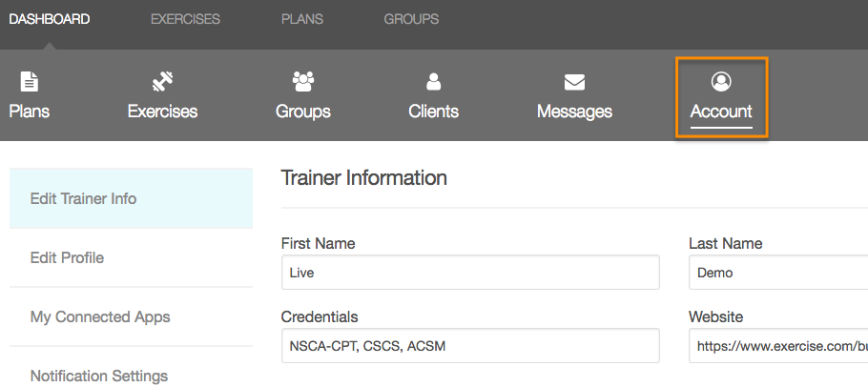The width and height of the screenshot is (868, 387).
Task: Open My Connected Apps in the sidebar
Action: pyautogui.click(x=100, y=317)
